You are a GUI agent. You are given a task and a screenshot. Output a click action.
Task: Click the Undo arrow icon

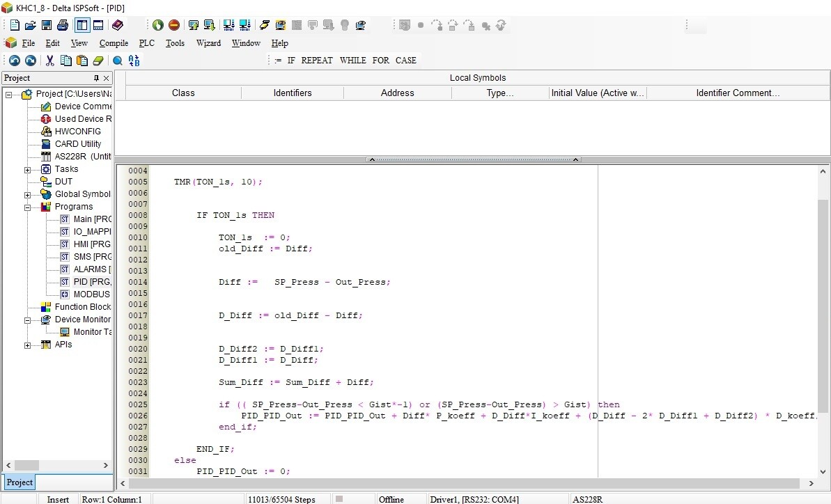[14, 61]
